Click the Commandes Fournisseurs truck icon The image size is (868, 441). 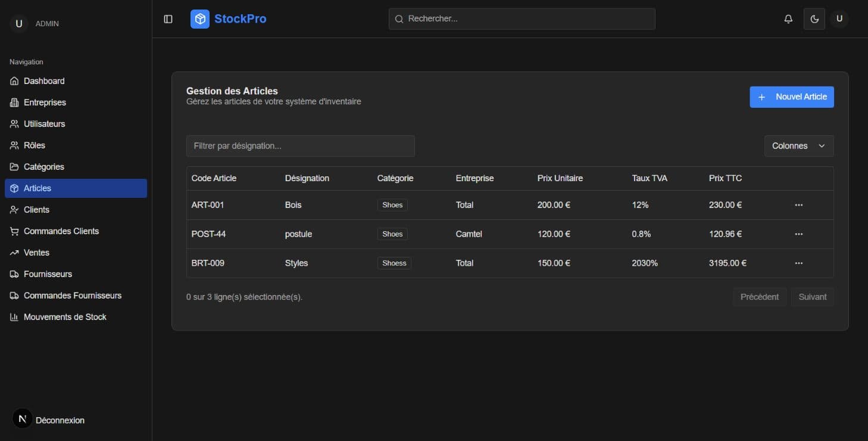point(14,296)
